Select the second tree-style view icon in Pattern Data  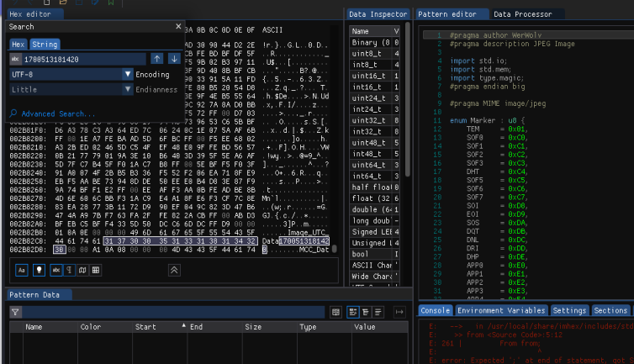(366, 312)
